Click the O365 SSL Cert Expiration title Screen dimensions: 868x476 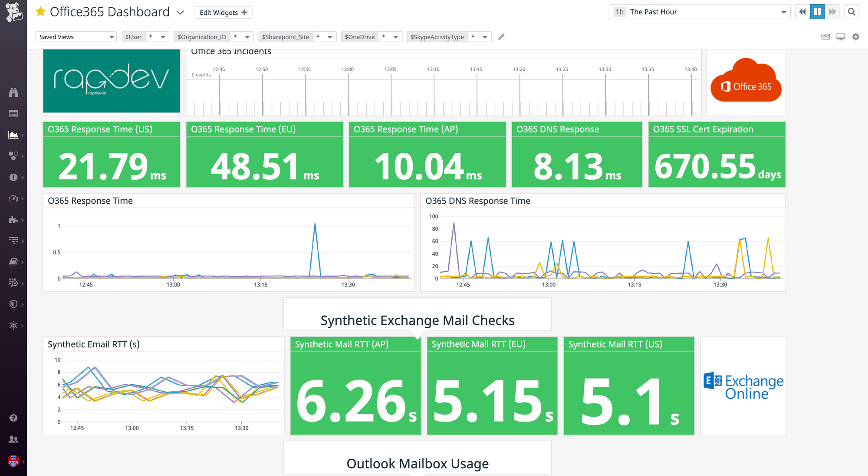(703, 129)
